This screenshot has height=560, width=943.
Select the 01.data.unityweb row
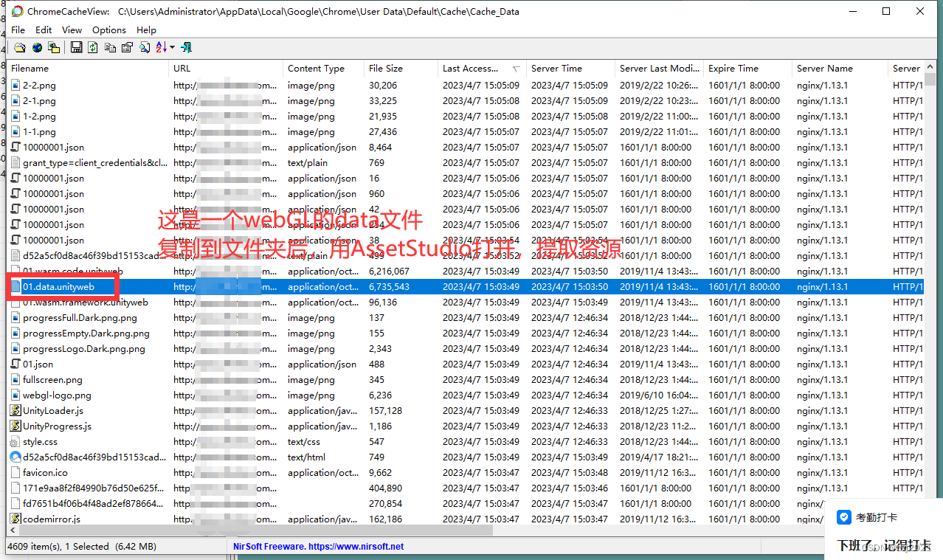click(466, 286)
